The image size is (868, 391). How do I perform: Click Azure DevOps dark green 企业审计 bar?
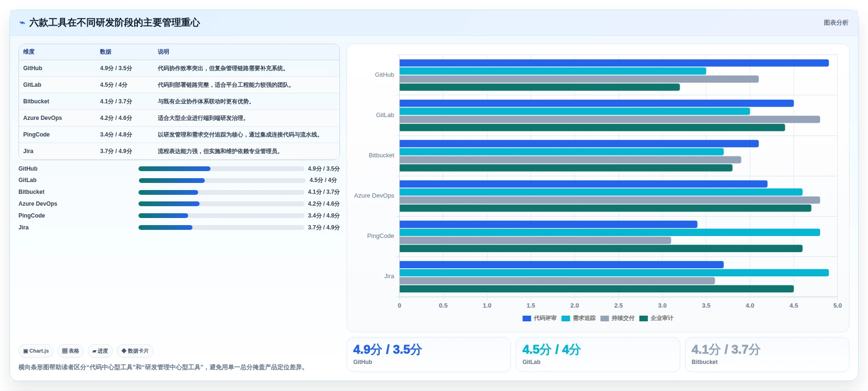[605, 208]
